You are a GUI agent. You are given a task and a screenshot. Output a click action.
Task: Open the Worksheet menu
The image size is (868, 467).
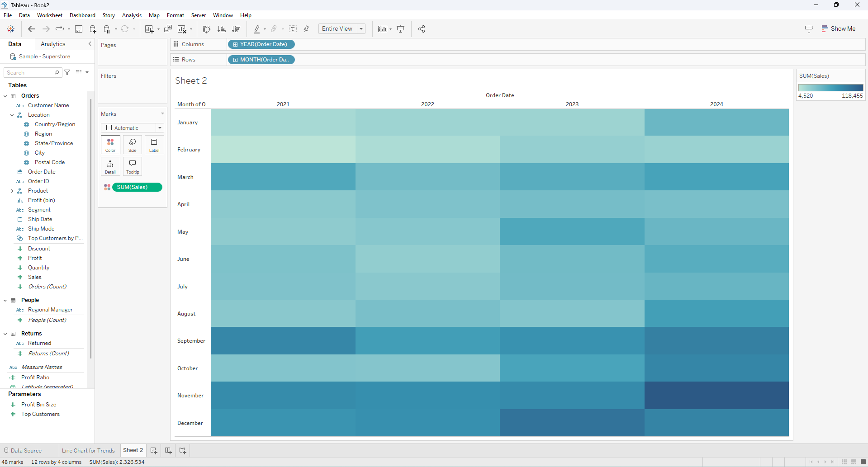click(x=50, y=15)
